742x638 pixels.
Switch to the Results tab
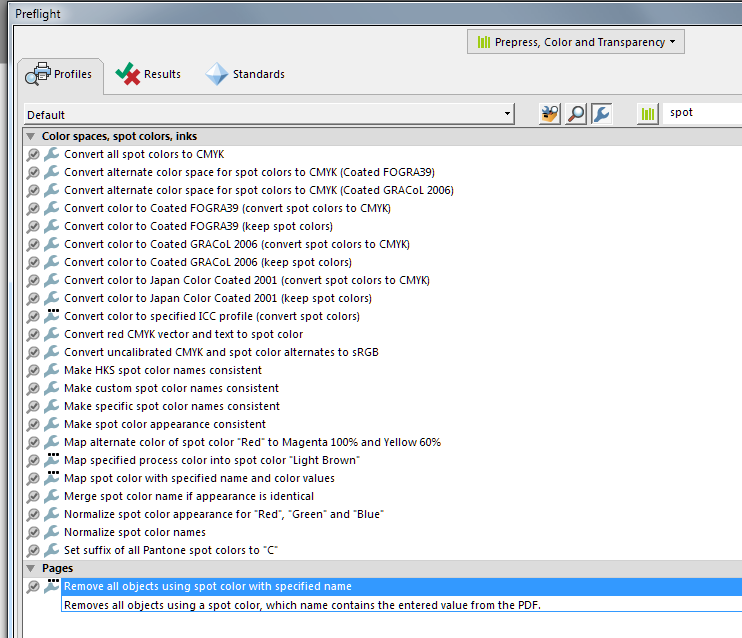point(148,74)
